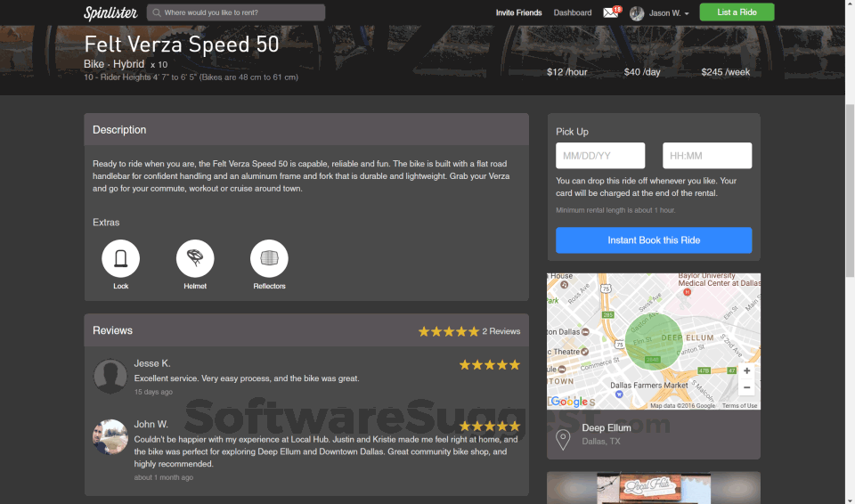Click Jason W. profile avatar
This screenshot has width=855, height=504.
[x=636, y=13]
